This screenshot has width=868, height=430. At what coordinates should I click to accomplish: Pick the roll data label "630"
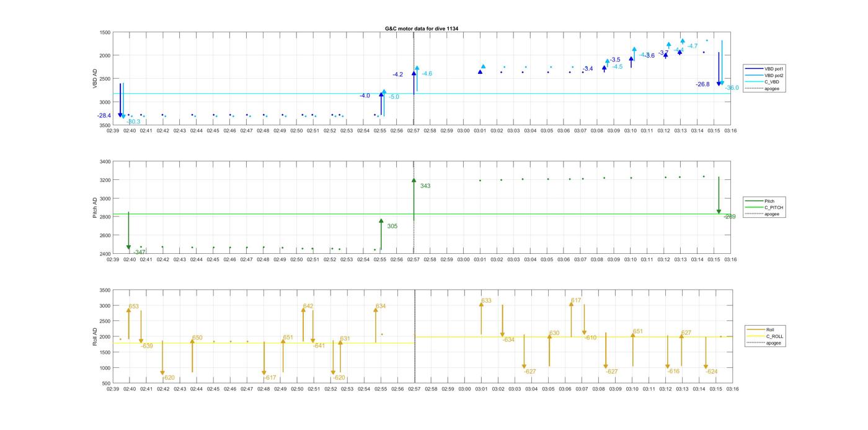click(554, 333)
